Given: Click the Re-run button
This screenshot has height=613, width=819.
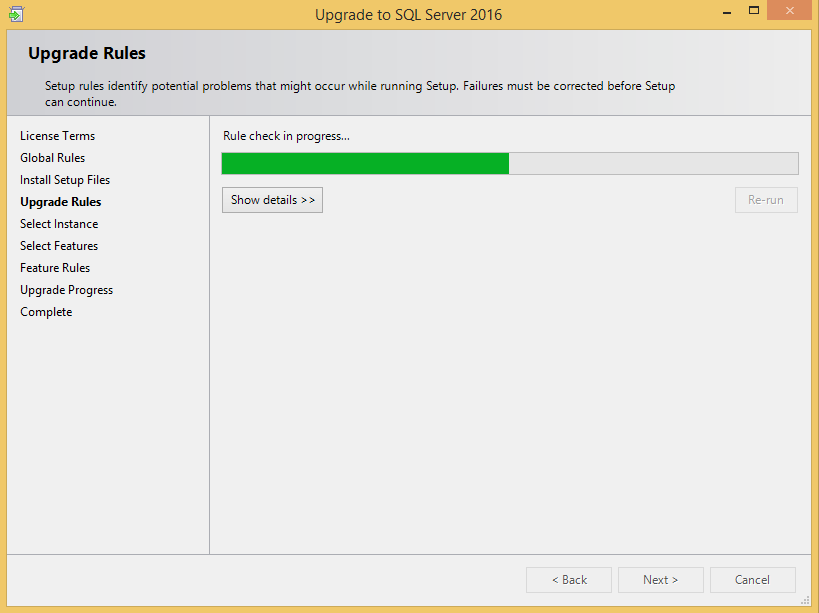Looking at the screenshot, I should pyautogui.click(x=766, y=200).
